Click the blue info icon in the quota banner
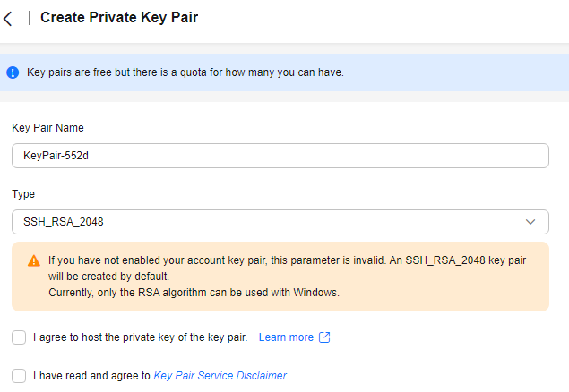The image size is (569, 392). tap(13, 72)
